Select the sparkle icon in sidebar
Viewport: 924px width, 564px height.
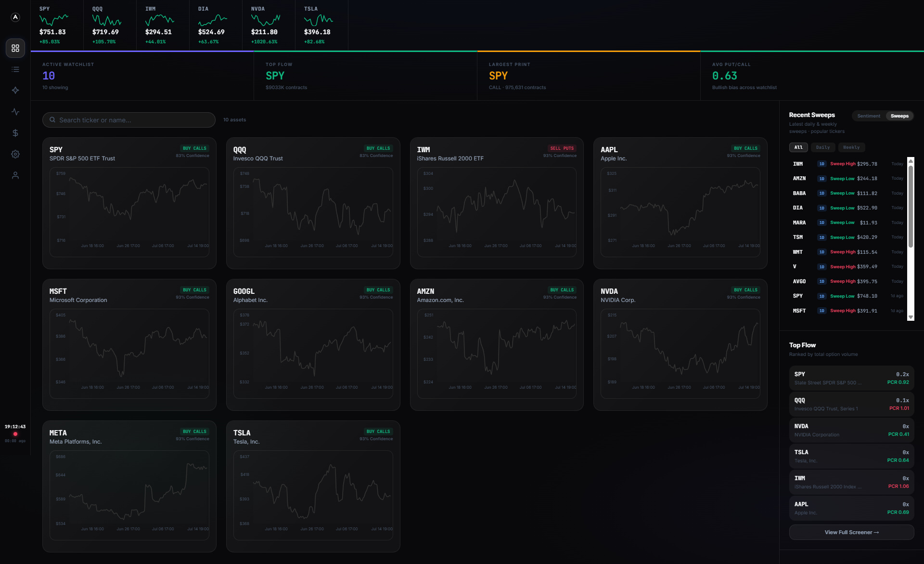point(15,91)
